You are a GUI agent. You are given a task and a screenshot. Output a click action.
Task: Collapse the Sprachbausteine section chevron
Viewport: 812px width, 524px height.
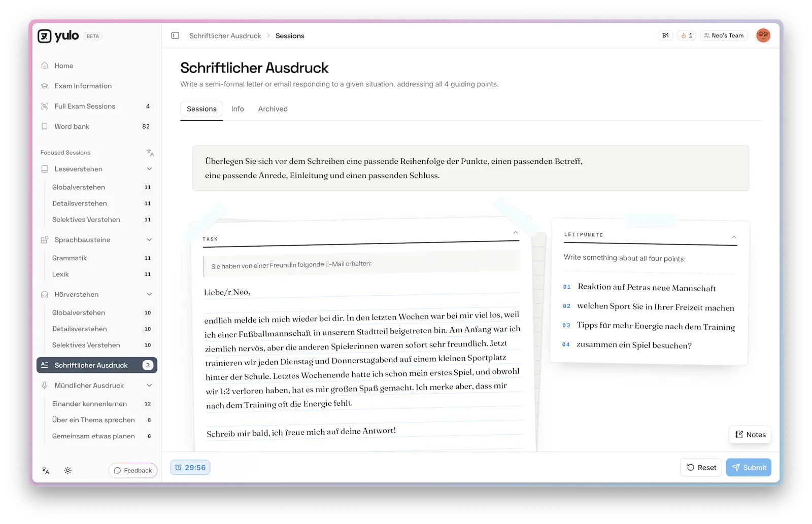(149, 240)
